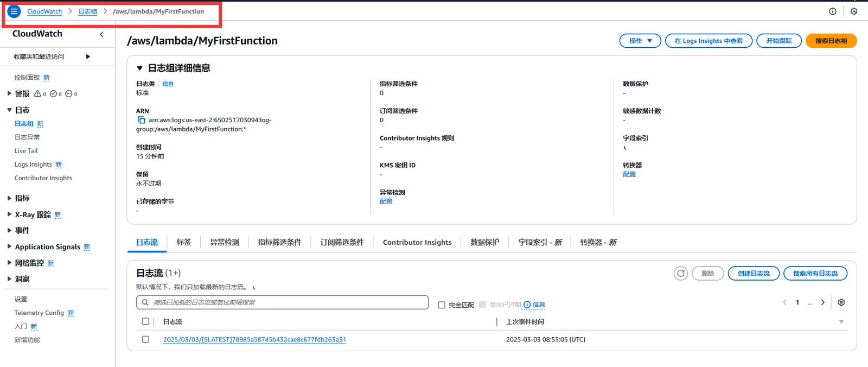Open the hamburger navigation menu

14,11
